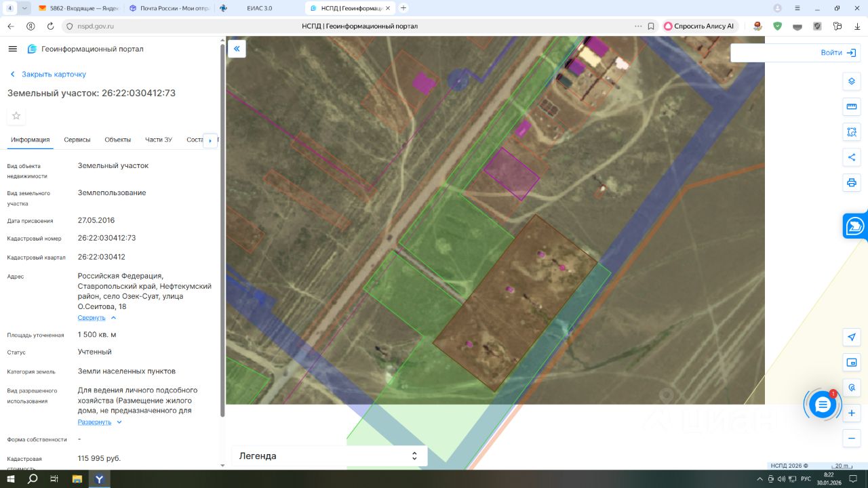This screenshot has width=868, height=488.
Task: Zoom out on the map with the minus button
Action: coord(852,439)
